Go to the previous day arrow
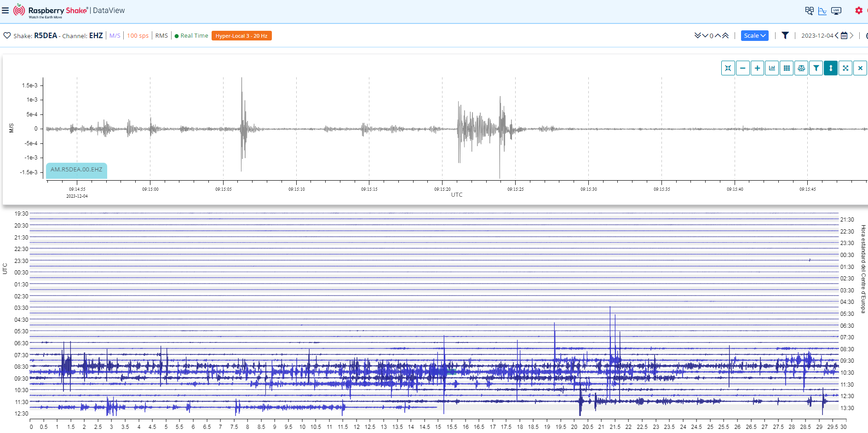Screen dimensions: 868x433 click(x=837, y=36)
